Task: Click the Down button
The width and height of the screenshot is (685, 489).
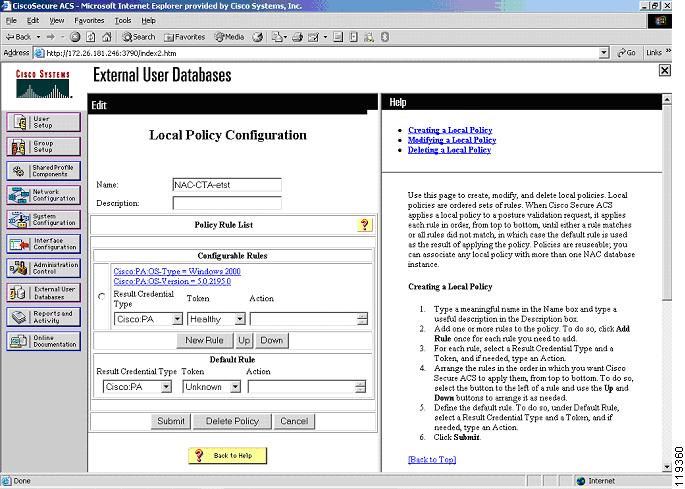Action: [x=272, y=340]
